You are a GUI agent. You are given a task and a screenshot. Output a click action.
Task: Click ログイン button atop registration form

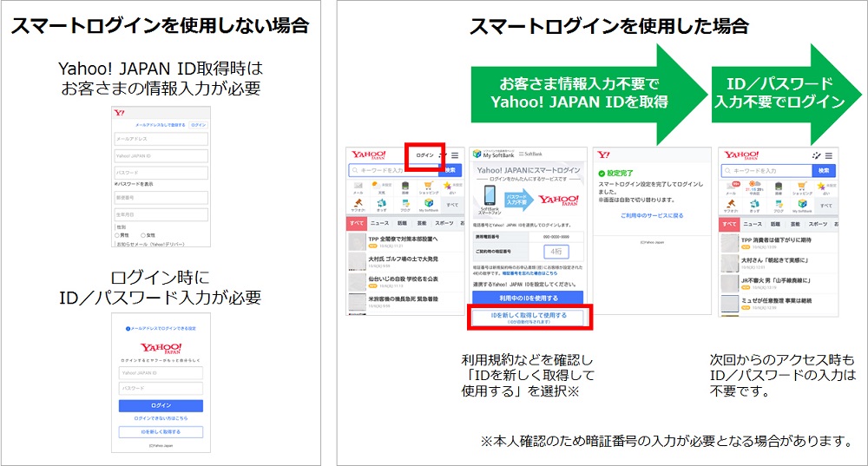(198, 125)
